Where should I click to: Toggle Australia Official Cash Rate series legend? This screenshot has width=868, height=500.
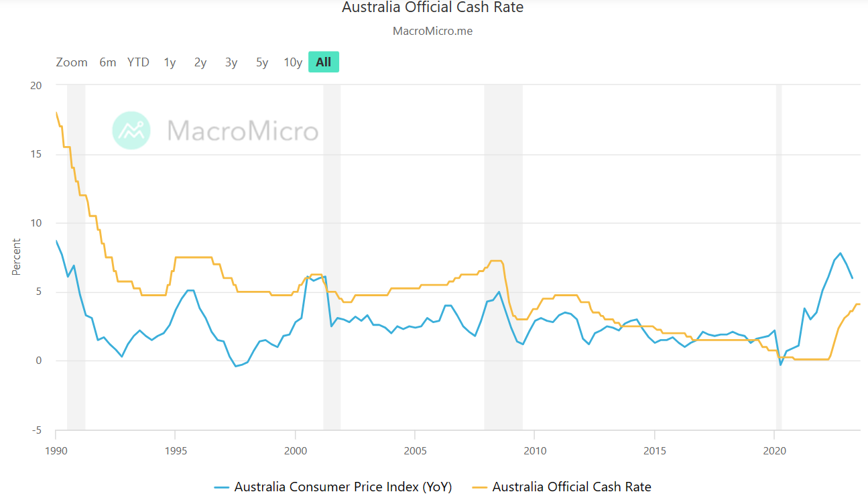pyautogui.click(x=571, y=487)
